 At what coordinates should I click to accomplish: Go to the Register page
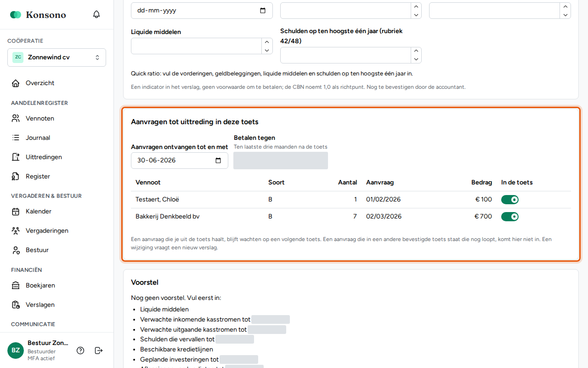pos(57,177)
